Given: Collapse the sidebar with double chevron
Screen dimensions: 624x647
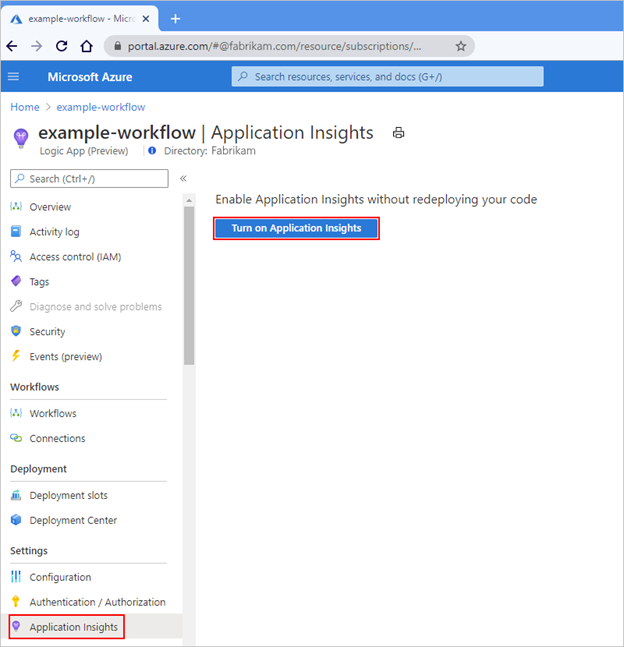Looking at the screenshot, I should point(183,178).
